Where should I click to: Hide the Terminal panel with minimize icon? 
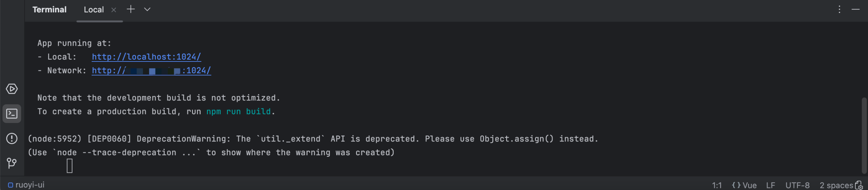coord(856,9)
